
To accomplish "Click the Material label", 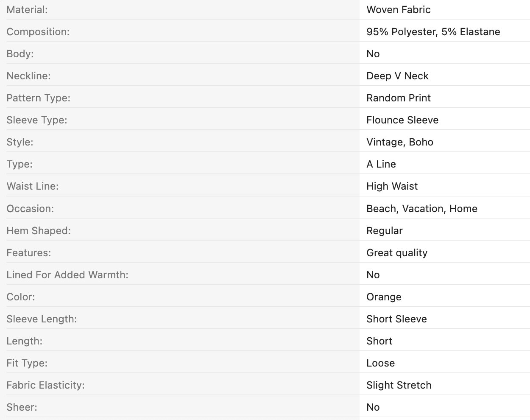I will pyautogui.click(x=27, y=10).
